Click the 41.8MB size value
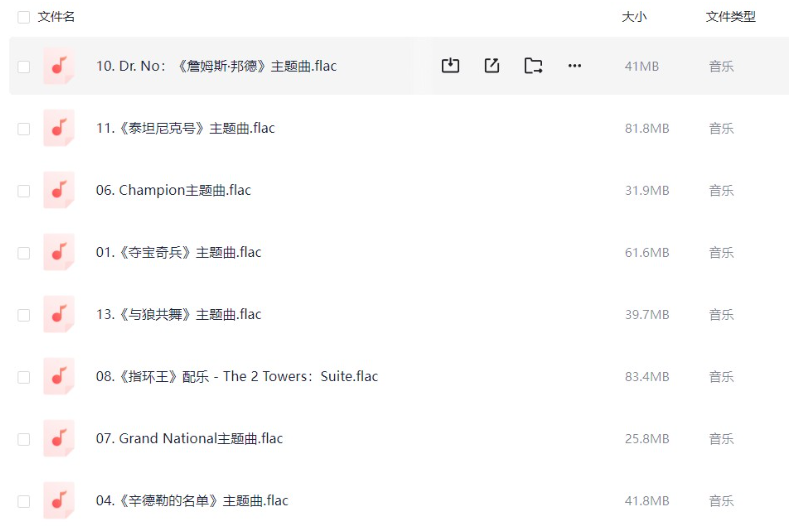790x528 pixels. pos(647,501)
